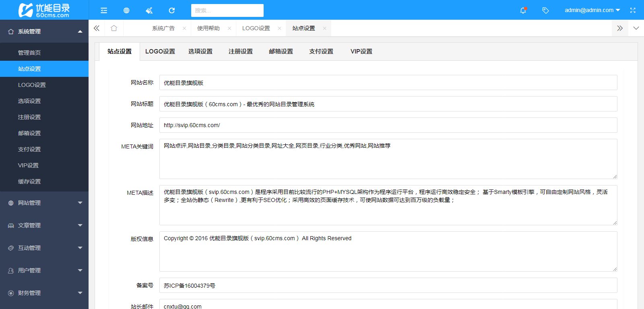Click the 备案号 input field
This screenshot has height=309, width=644.
(388, 285)
